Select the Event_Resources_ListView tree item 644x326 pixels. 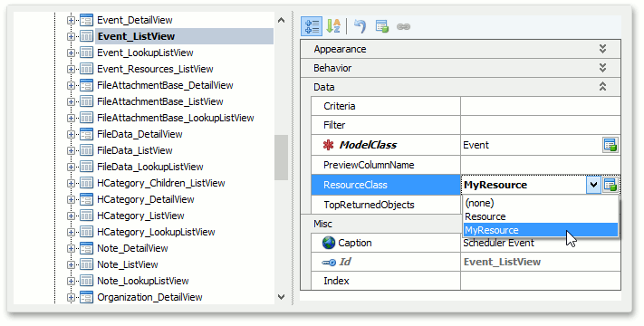(155, 69)
